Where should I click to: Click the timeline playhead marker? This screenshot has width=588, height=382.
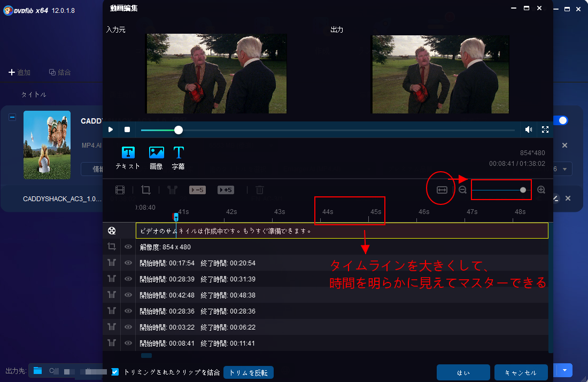pyautogui.click(x=175, y=217)
